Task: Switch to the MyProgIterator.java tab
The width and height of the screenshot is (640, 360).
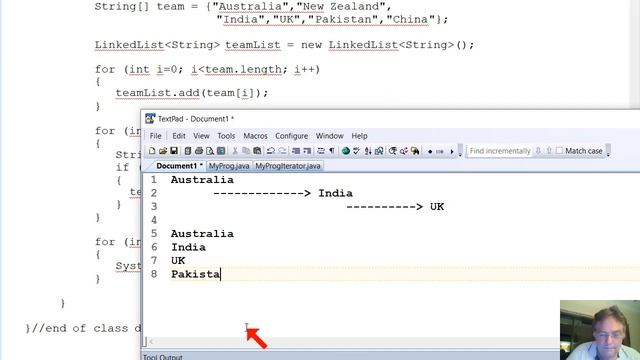Action: (x=288, y=166)
